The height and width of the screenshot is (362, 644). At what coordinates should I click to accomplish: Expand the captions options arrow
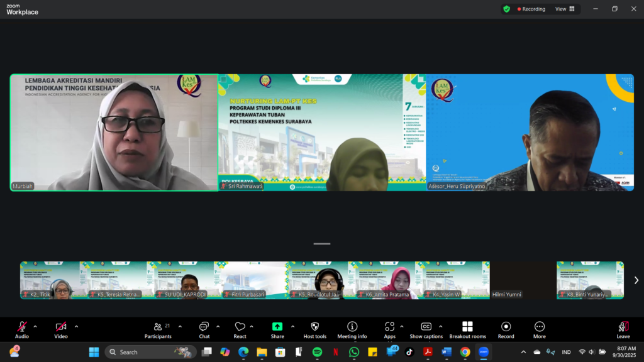click(x=441, y=327)
